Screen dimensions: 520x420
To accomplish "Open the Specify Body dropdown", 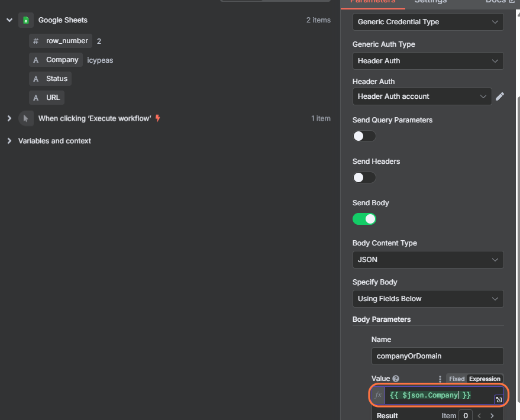I will [428, 299].
